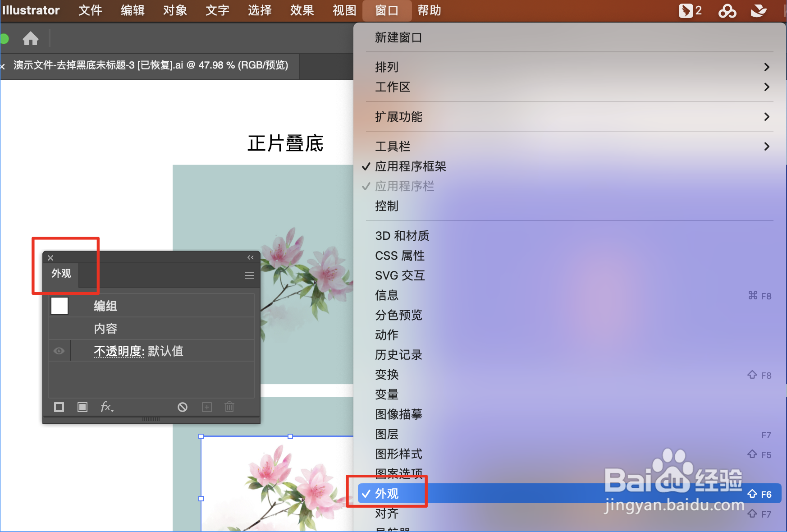Click the Duplicate Selected Item icon
The height and width of the screenshot is (532, 787).
[206, 407]
